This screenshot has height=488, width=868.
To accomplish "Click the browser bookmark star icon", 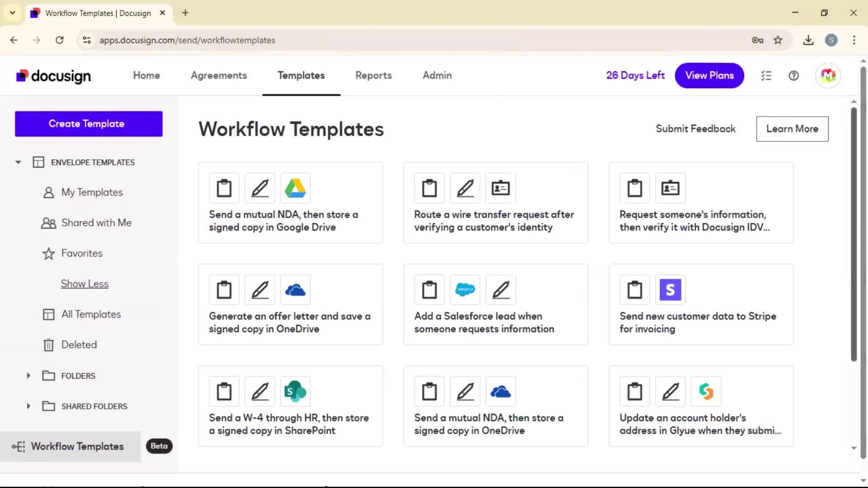I will coord(778,40).
